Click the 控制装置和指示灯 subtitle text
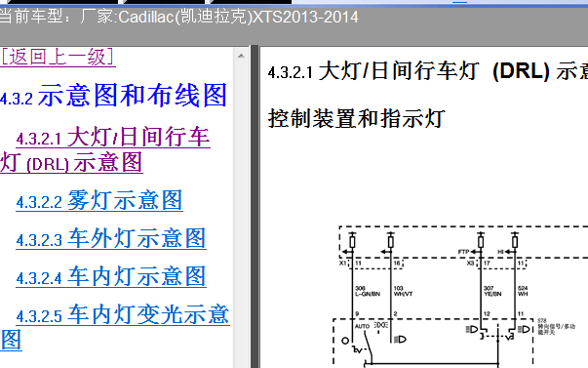 [357, 119]
